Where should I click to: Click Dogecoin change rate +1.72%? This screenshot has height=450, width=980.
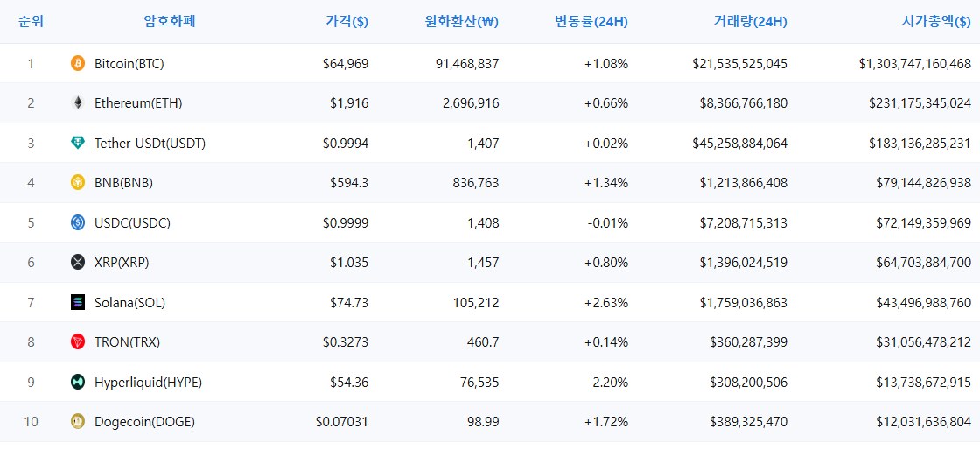[606, 422]
